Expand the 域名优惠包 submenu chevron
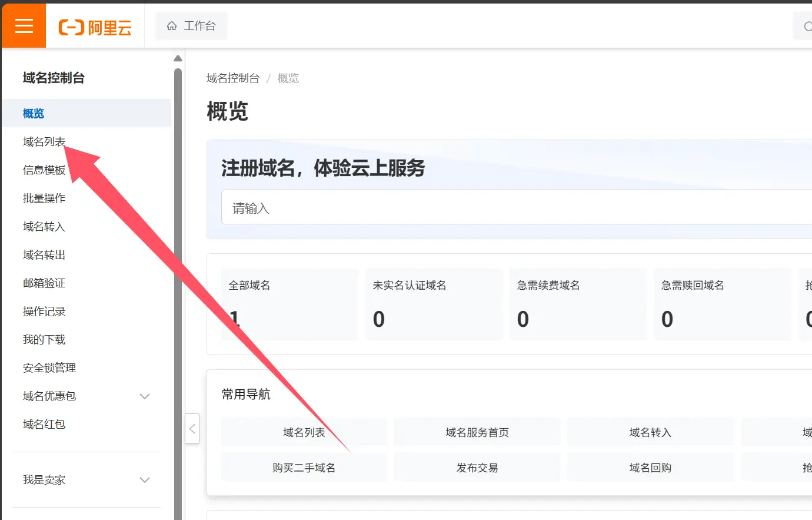Image resolution: width=812 pixels, height=520 pixels. [145, 396]
